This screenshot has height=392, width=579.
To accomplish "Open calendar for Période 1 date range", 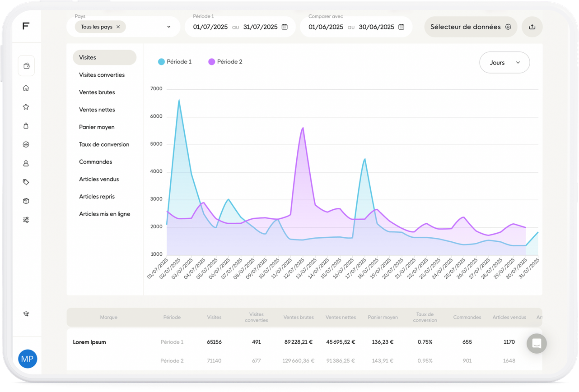I will 285,27.
